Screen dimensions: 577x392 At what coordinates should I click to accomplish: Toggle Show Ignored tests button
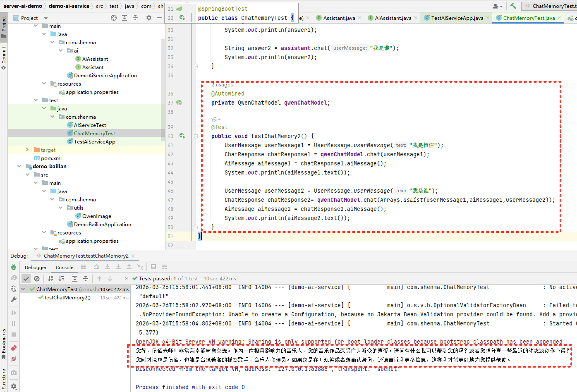tap(37, 279)
